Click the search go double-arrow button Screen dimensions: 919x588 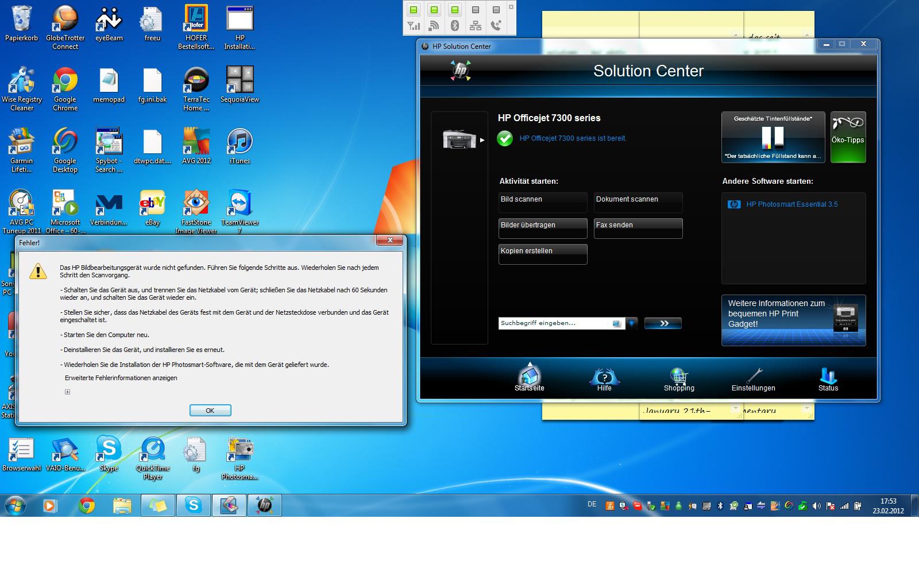tap(663, 323)
